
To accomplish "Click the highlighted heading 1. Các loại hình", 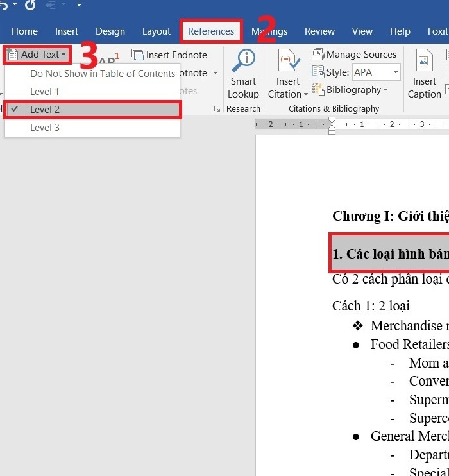I will coord(391,254).
